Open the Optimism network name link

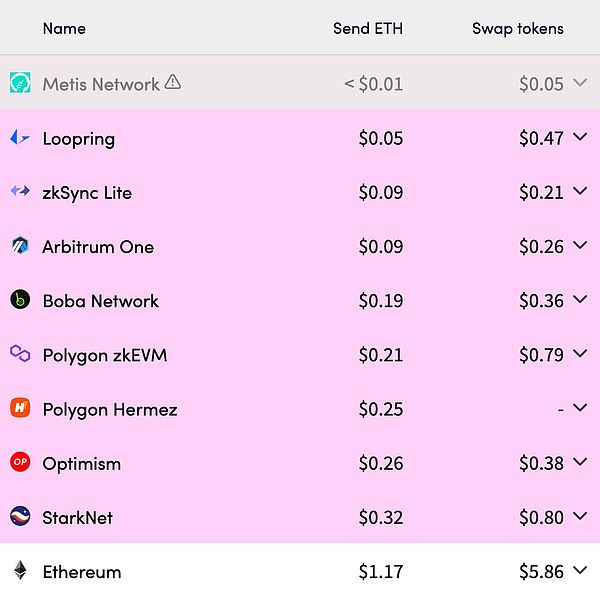pyautogui.click(x=81, y=463)
